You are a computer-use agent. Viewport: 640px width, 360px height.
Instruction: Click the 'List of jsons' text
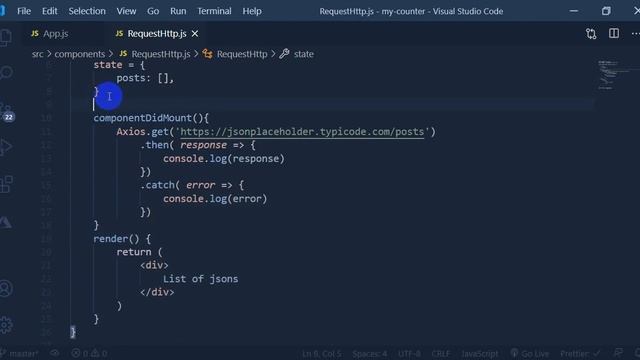point(200,279)
